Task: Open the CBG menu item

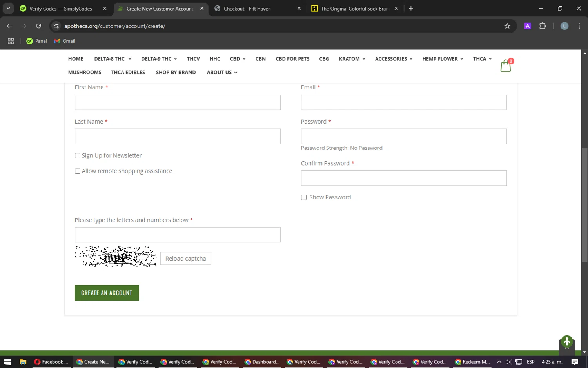Action: (324, 59)
